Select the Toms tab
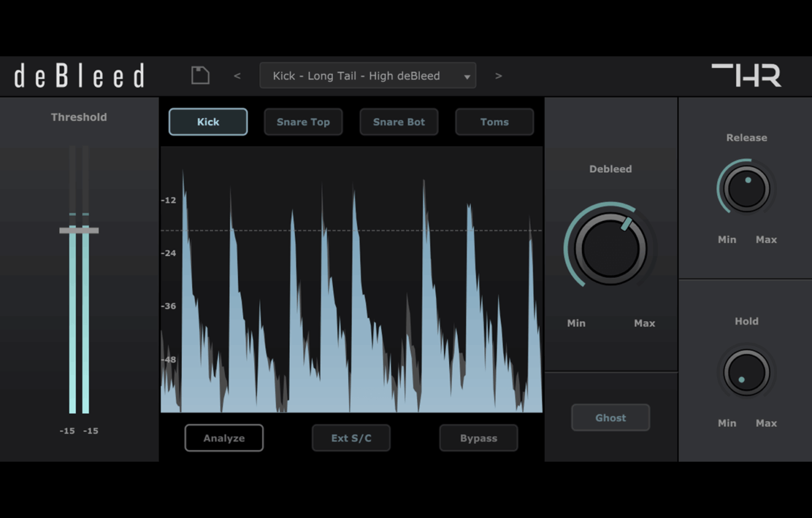Image resolution: width=812 pixels, height=518 pixels. tap(494, 122)
